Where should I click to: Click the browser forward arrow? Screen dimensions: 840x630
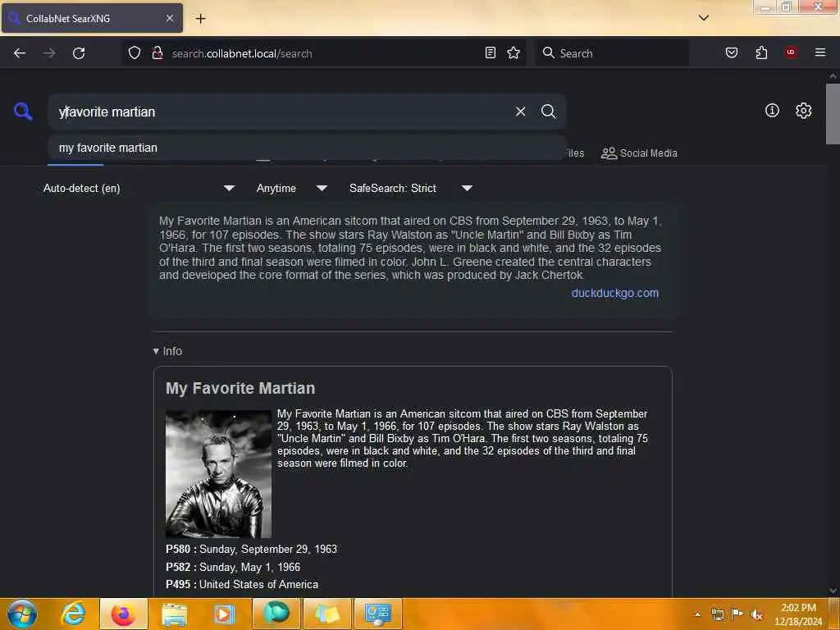point(49,53)
